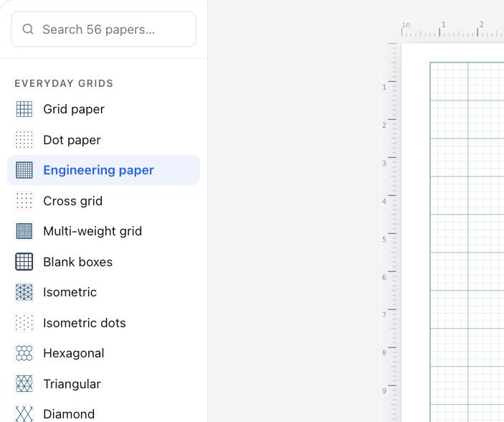The image size is (504, 422).
Task: Open the Hexagonal paper entry
Action: 103,353
